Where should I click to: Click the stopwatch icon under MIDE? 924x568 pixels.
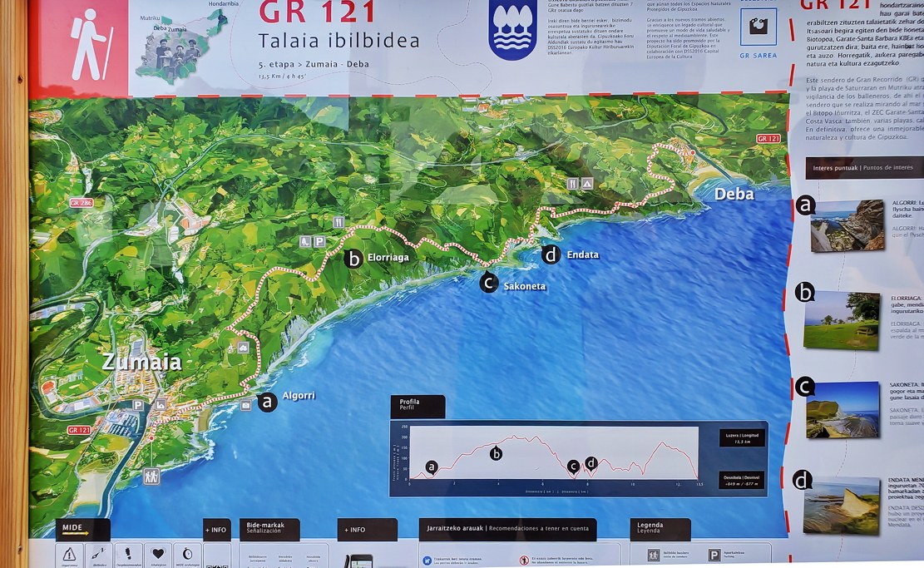coord(187,554)
